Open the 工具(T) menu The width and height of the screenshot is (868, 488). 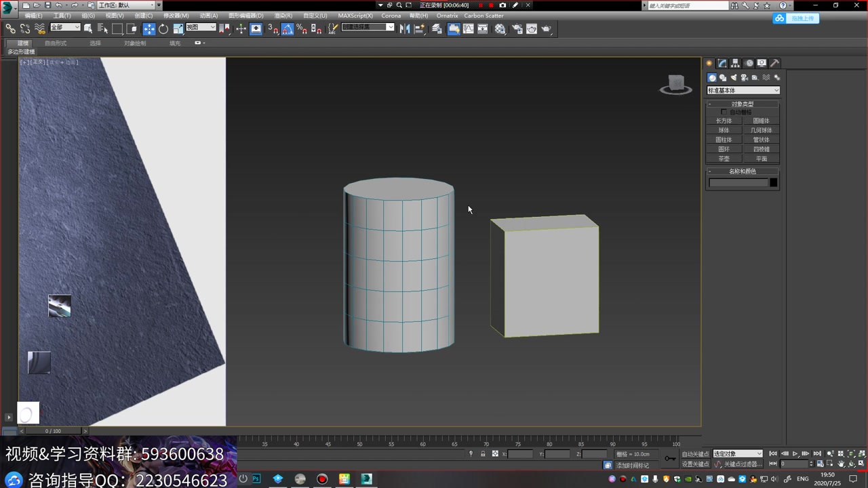[x=62, y=16]
